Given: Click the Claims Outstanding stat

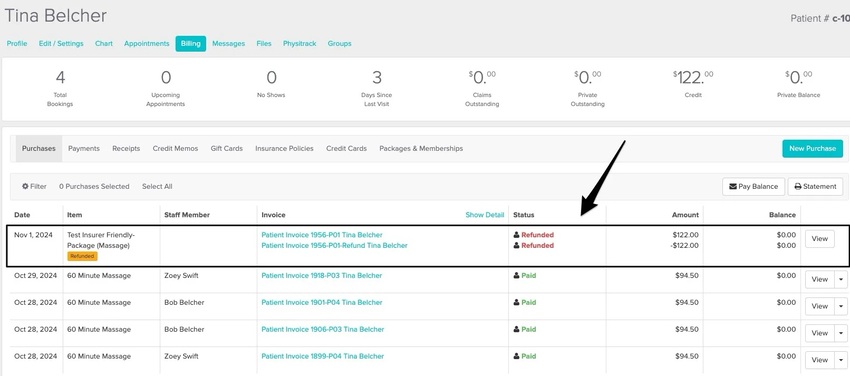Looking at the screenshot, I should [x=482, y=88].
